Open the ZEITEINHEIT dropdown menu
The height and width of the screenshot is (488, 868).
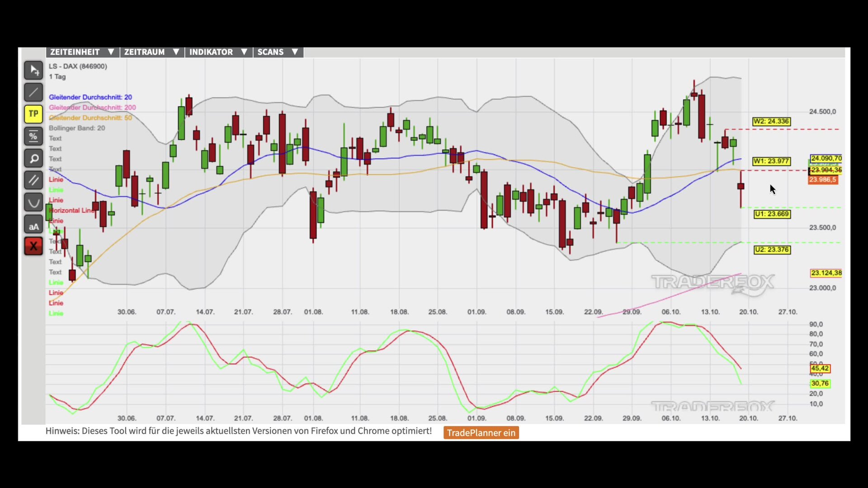(x=82, y=52)
